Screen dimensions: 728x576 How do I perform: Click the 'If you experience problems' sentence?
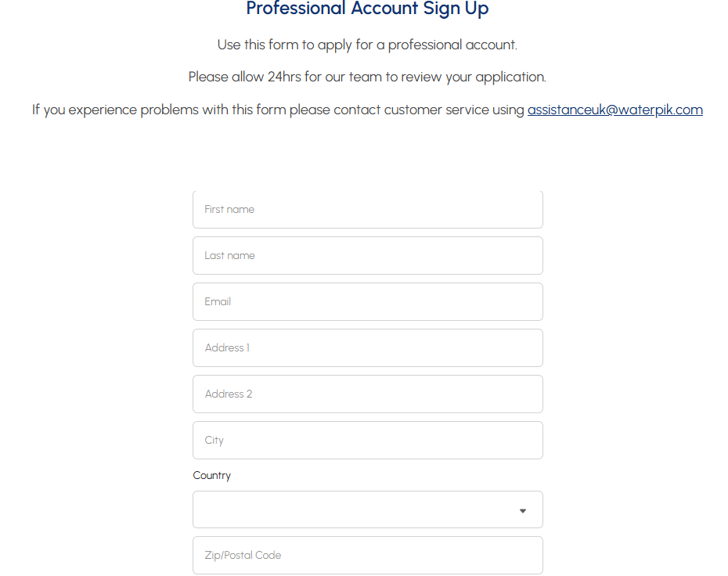click(x=278, y=110)
